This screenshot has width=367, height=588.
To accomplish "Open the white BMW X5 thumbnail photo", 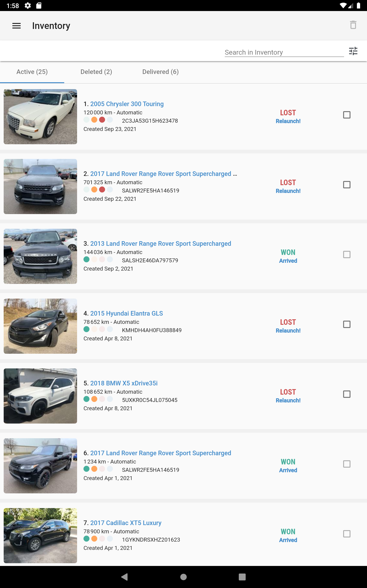I will [40, 396].
